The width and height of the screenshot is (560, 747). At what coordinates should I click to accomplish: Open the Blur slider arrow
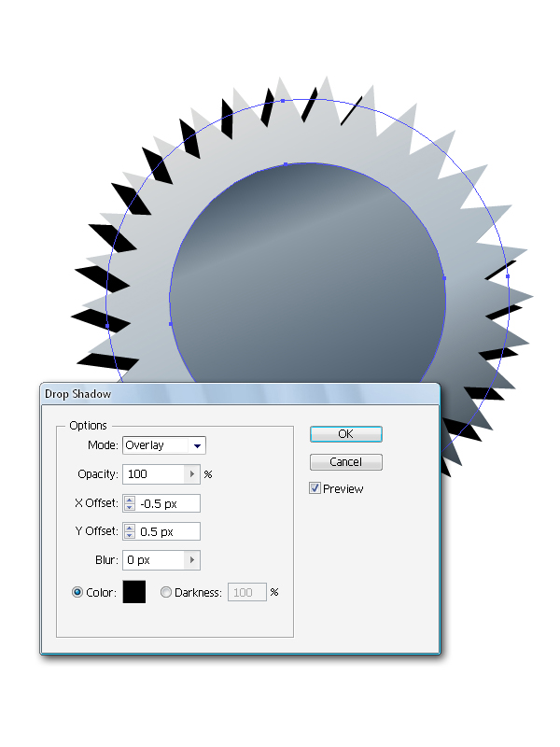192,559
